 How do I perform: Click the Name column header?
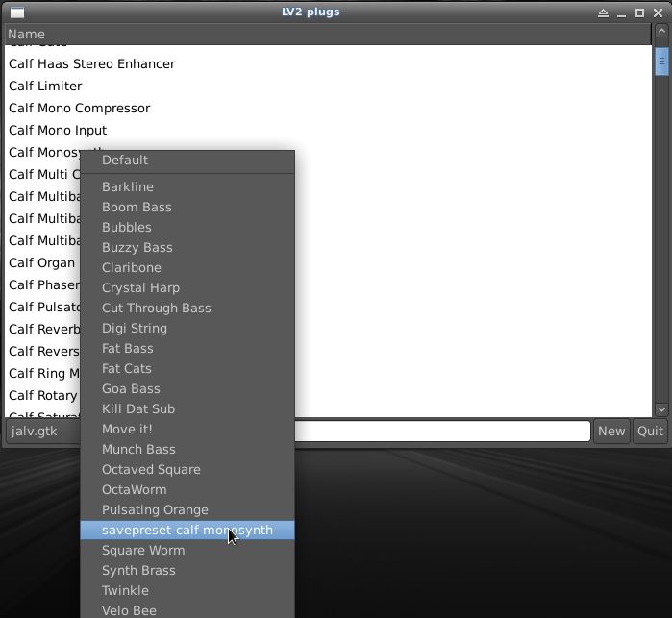point(328,35)
